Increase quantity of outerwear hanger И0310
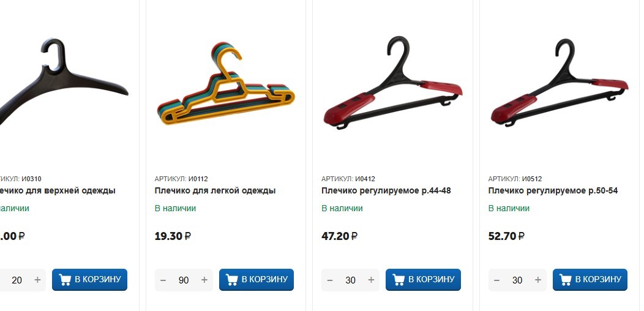Viewport: 644px width, 311px height. coord(37,280)
